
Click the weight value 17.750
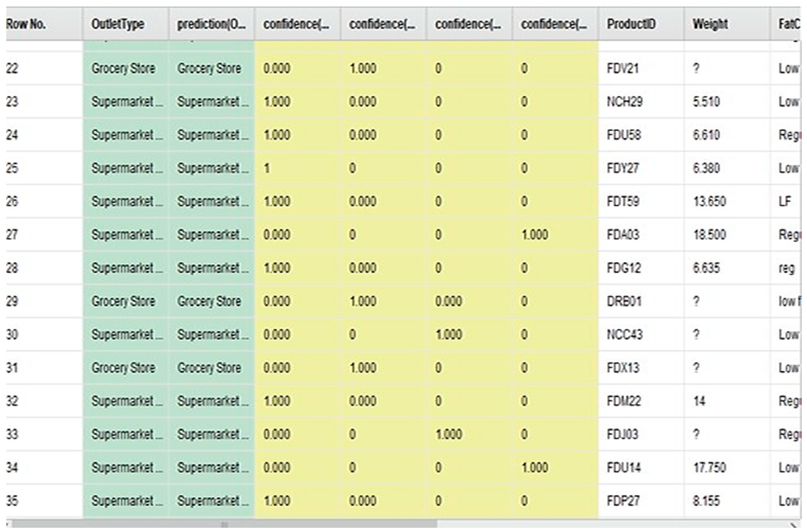709,467
